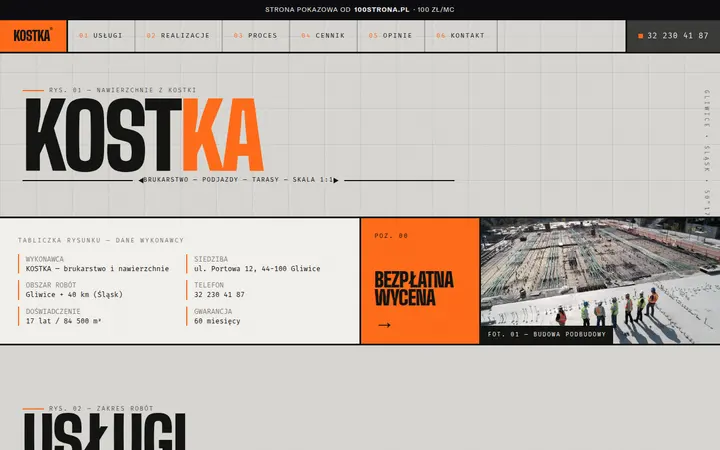Click 'POZ. 00' label on orange tile
Viewport: 720px width, 450px height.
pos(391,236)
